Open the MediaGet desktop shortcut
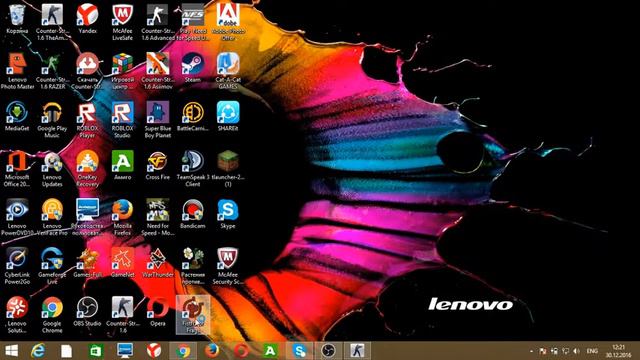The height and width of the screenshot is (360, 640). pos(17,116)
